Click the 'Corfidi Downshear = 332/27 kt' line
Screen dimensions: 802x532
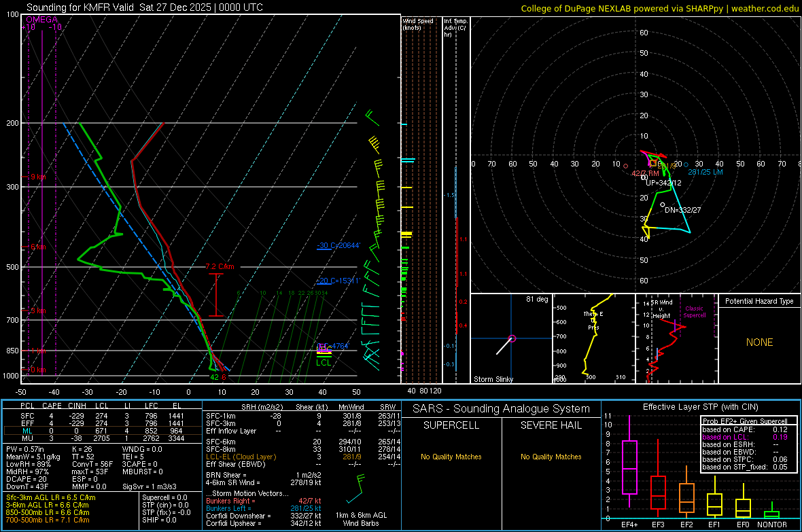(x=264, y=516)
